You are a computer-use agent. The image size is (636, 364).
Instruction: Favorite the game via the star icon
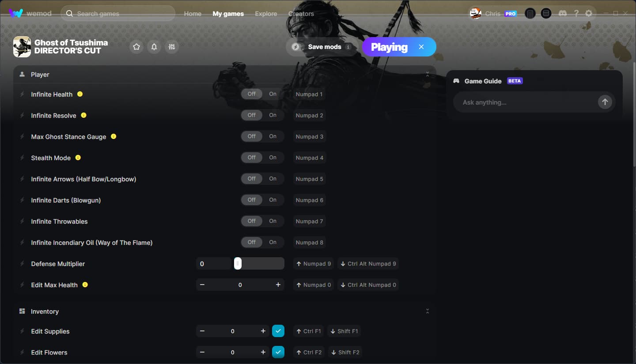pyautogui.click(x=136, y=46)
